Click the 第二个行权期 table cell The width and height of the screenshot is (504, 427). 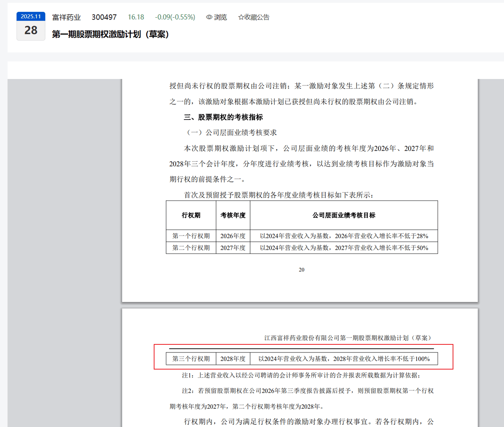pyautogui.click(x=191, y=248)
